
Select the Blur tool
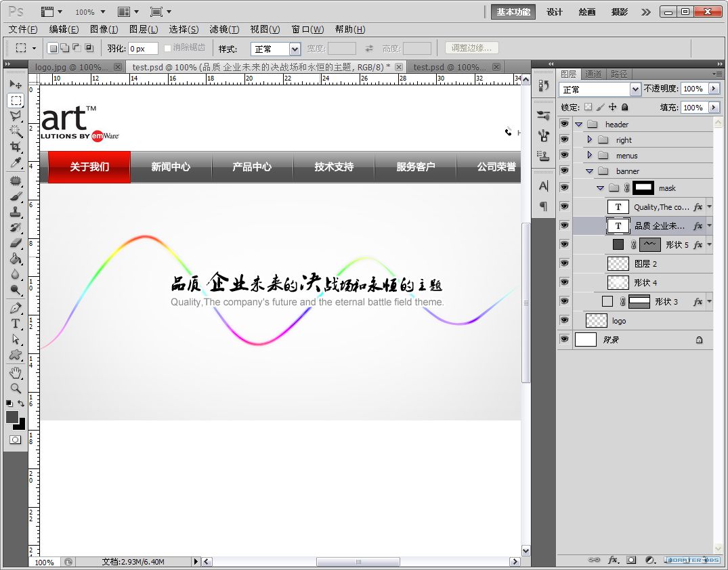pos(16,274)
